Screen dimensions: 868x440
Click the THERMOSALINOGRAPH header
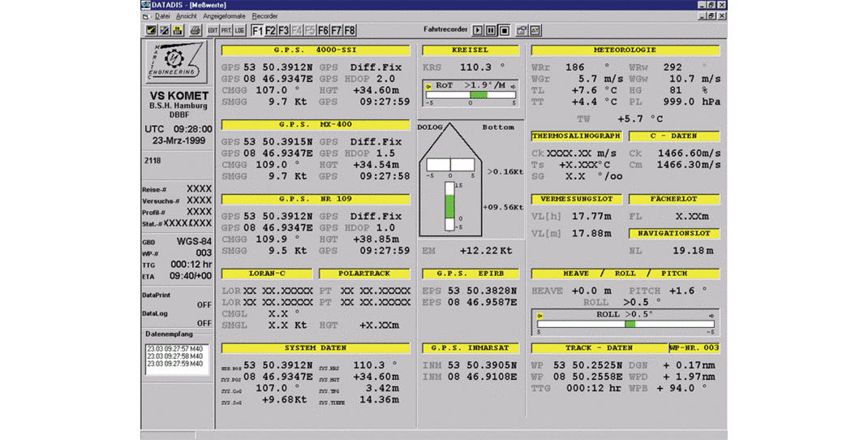coord(576,136)
